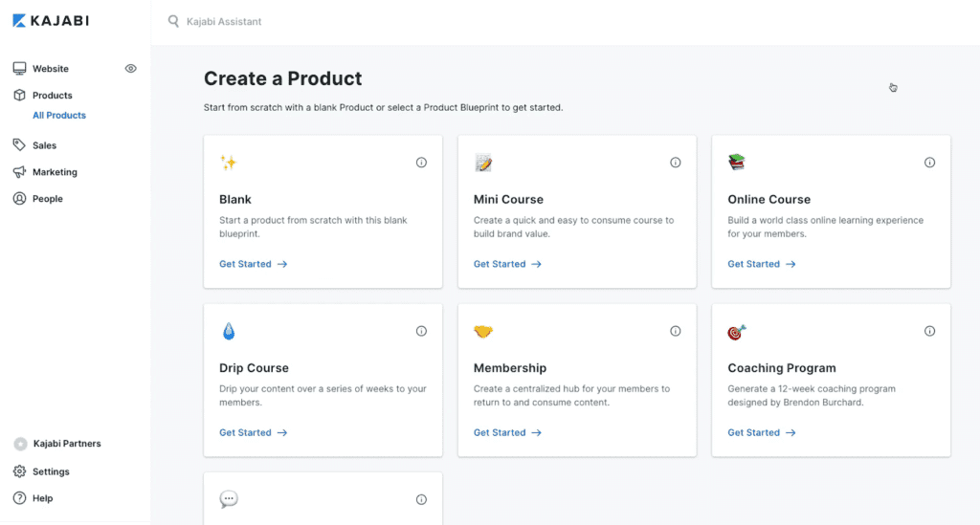Click Get Started under Membership
The width and height of the screenshot is (980, 525).
(507, 432)
